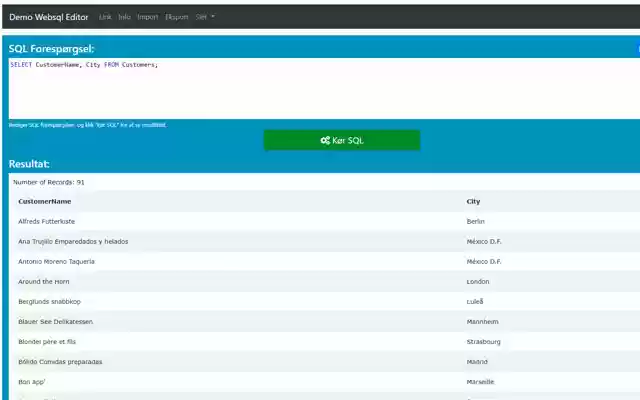Select the Bólido Comidas preparadas cell
The height and width of the screenshot is (400, 640).
[x=60, y=362]
